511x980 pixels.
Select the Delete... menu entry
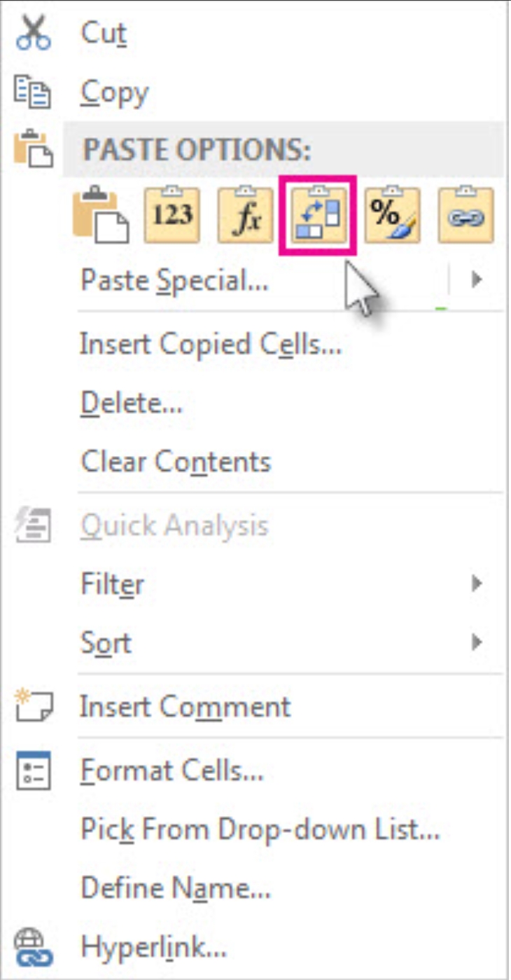(132, 403)
